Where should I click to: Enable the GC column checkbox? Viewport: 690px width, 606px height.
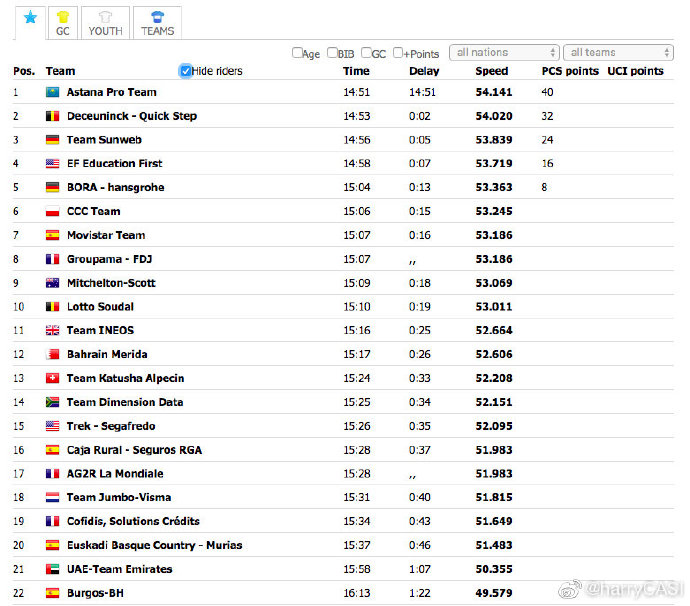coord(366,53)
